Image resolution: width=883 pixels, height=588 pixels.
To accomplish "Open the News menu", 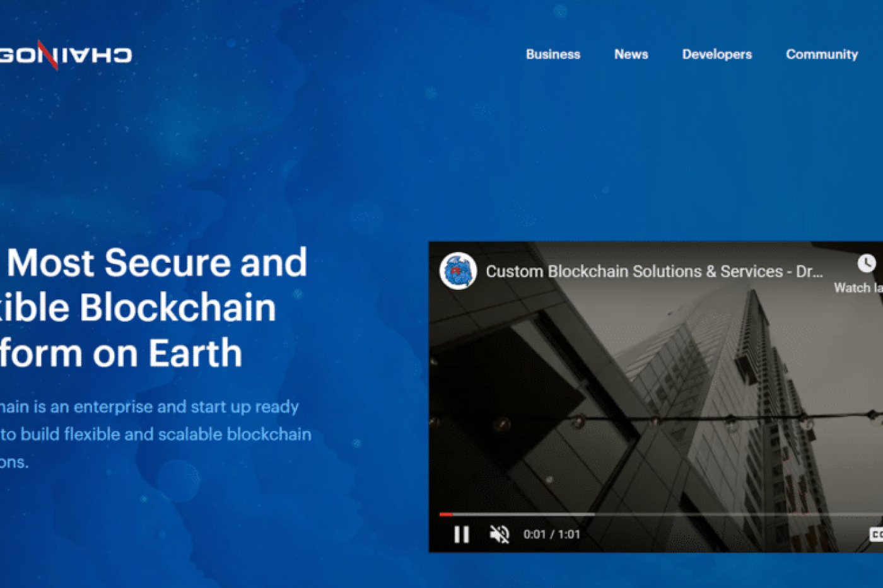I will click(x=631, y=55).
